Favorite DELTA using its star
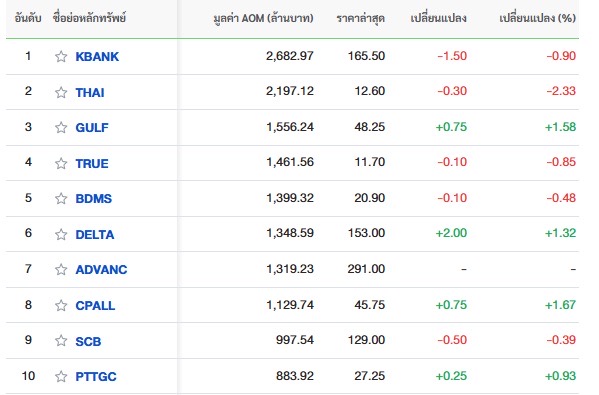This screenshot has width=599, height=395. point(61,234)
